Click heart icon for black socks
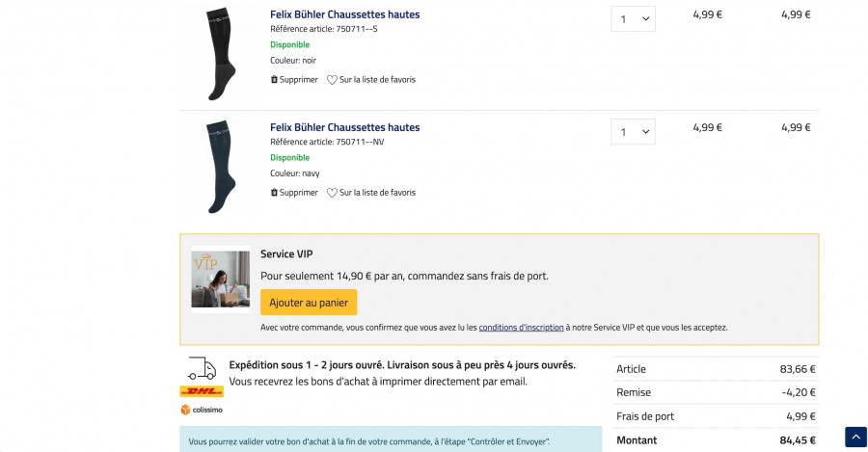This screenshot has width=868, height=452. click(x=332, y=80)
